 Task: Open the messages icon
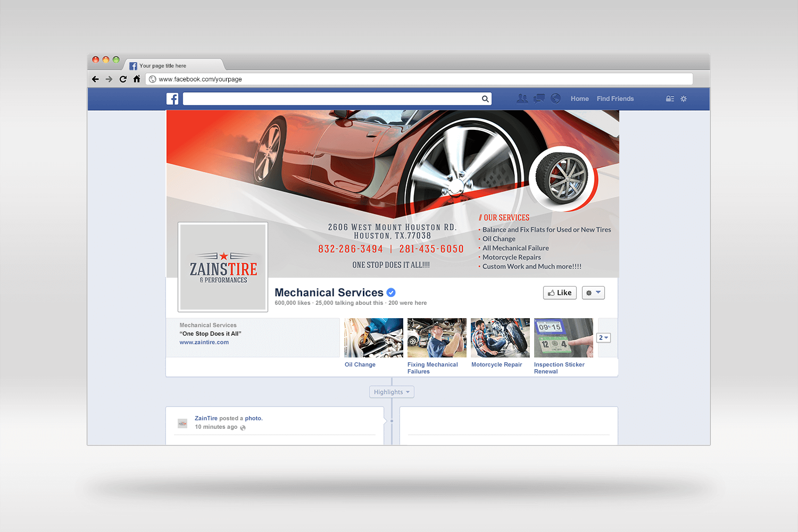539,98
